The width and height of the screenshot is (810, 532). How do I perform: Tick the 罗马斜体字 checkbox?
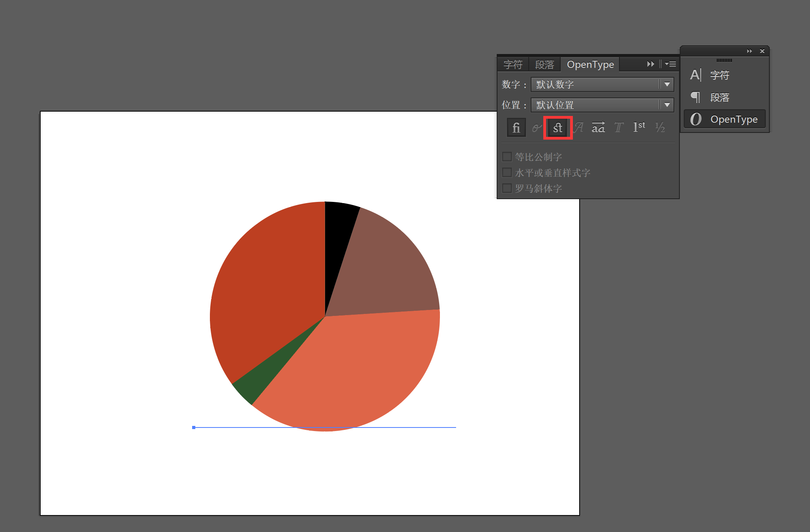pos(507,189)
